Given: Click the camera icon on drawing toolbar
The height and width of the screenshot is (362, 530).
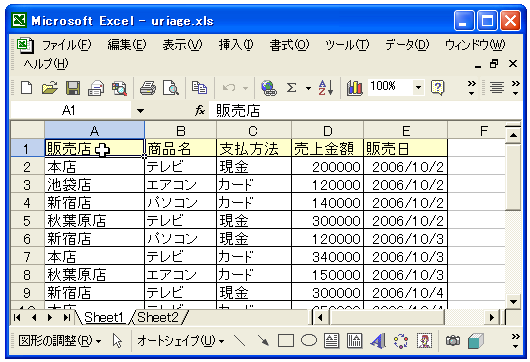Looking at the screenshot, I should pyautogui.click(x=453, y=341).
